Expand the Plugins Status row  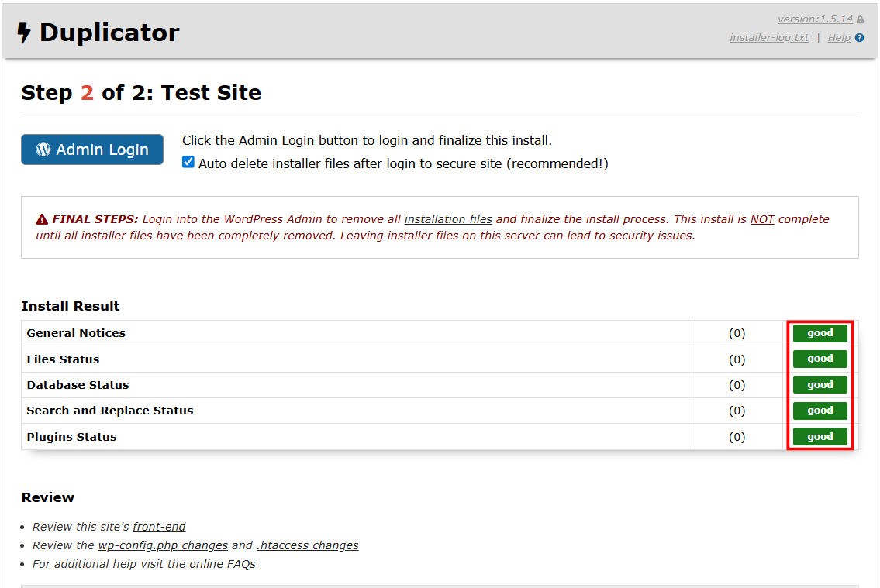click(71, 437)
